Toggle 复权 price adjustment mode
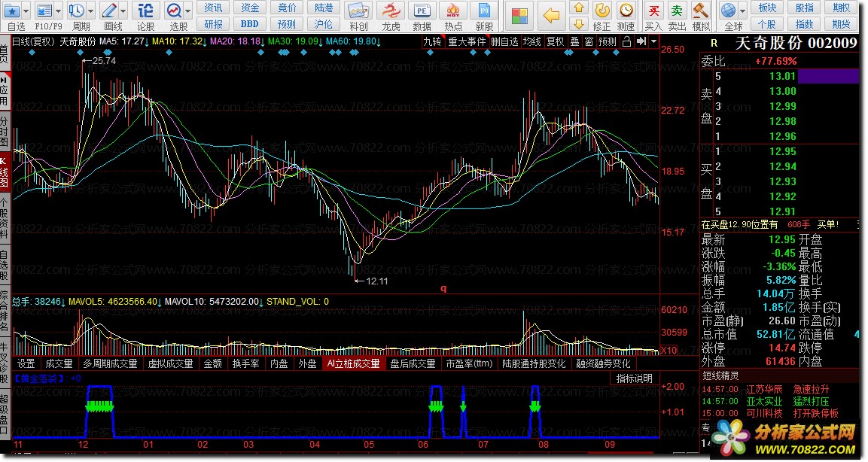The height and width of the screenshot is (462, 868). point(556,41)
